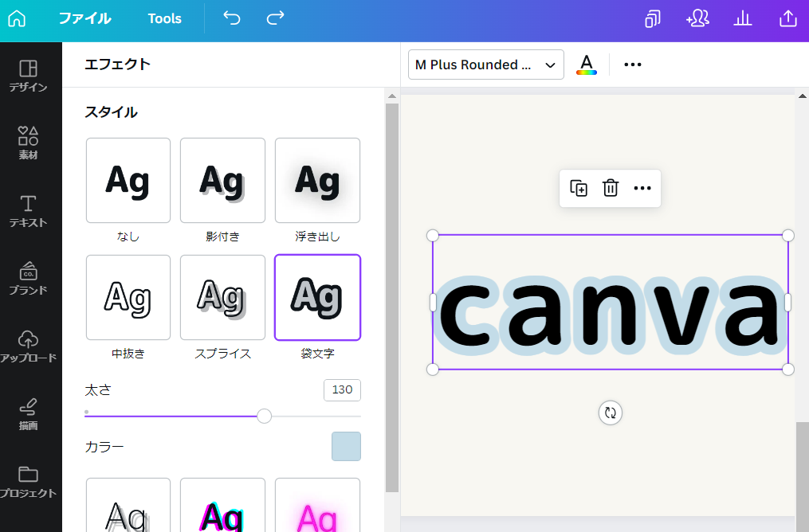Select the なし text style

click(128, 181)
